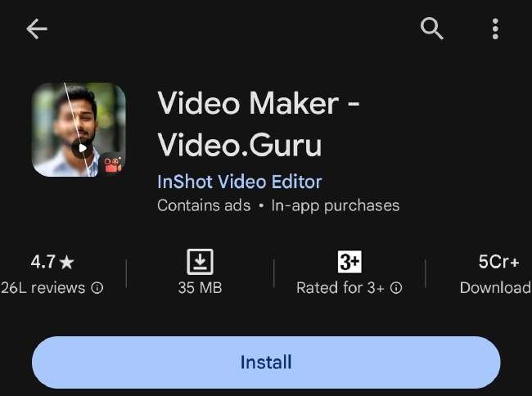Image resolution: width=532 pixels, height=396 pixels.
Task: Tap the 26L reviews text
Action: [43, 288]
